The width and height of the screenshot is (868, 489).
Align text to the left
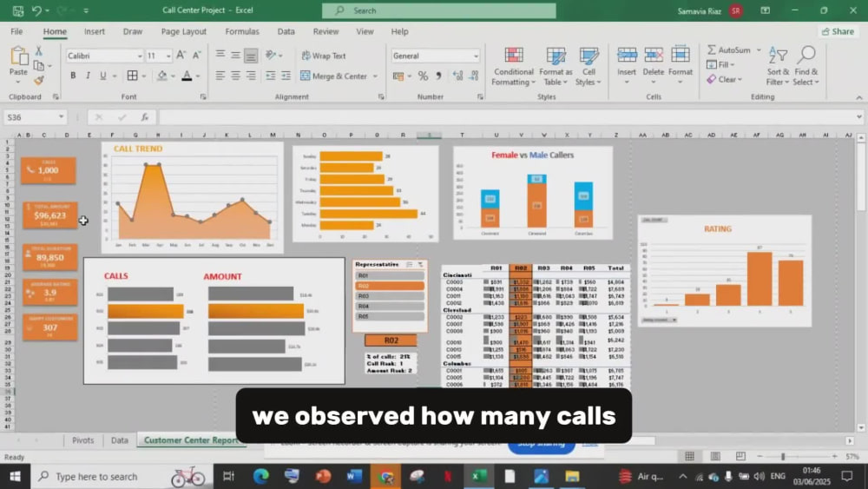pos(220,76)
